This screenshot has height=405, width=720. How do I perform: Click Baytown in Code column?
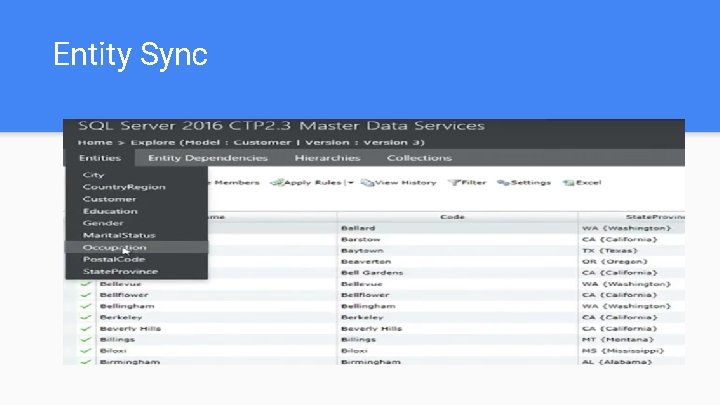[362, 251]
